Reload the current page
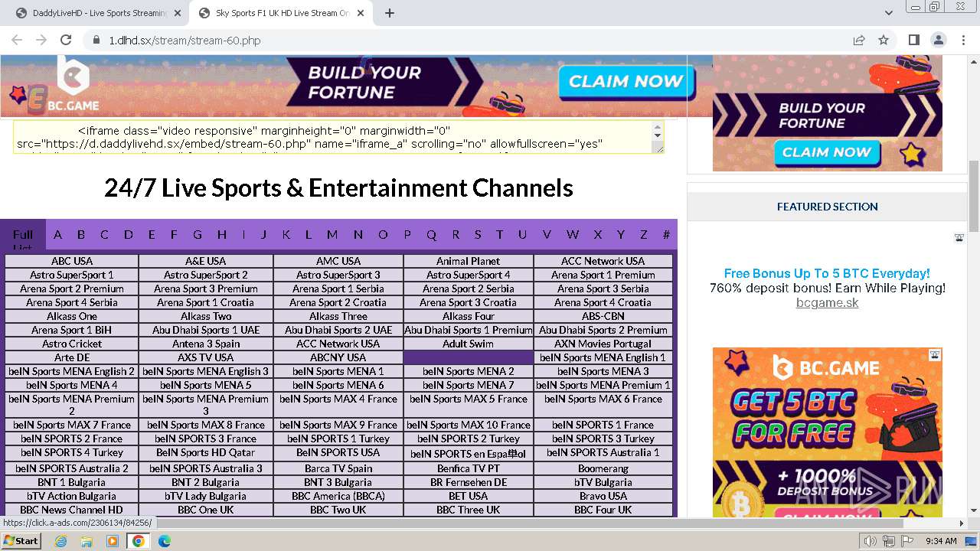The height and width of the screenshot is (551, 980). coord(66,40)
